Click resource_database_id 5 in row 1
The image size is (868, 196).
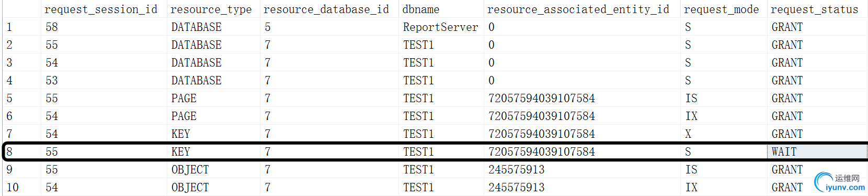(329, 27)
